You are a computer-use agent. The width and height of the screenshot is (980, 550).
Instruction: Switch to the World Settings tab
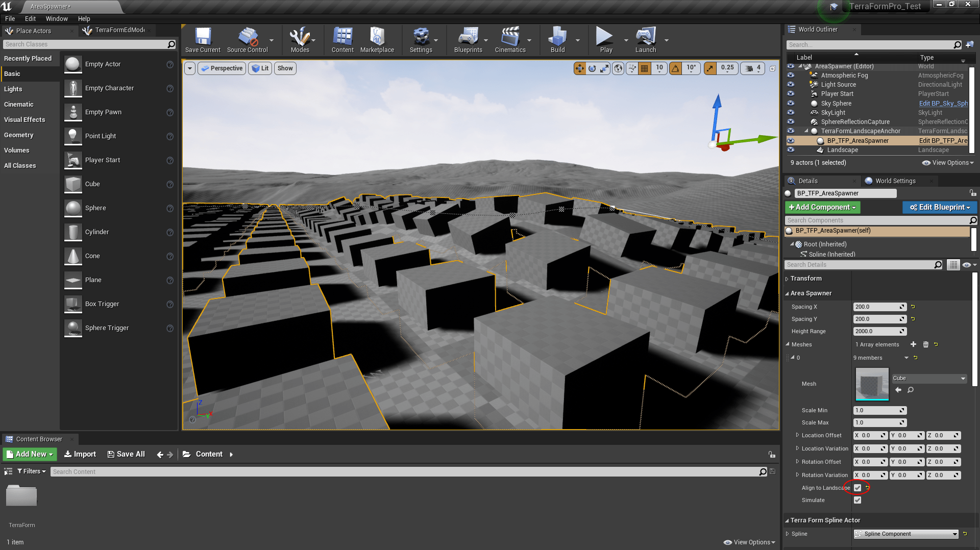(x=895, y=181)
